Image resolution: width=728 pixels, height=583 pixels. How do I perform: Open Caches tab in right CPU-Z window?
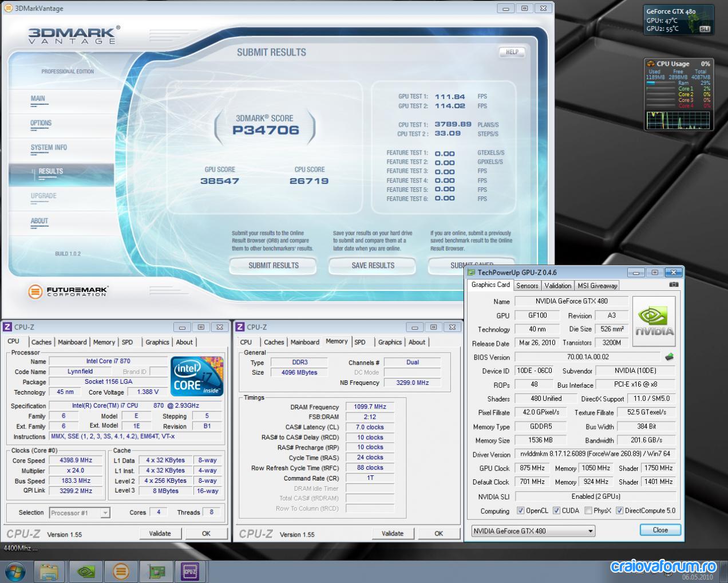[x=274, y=342]
